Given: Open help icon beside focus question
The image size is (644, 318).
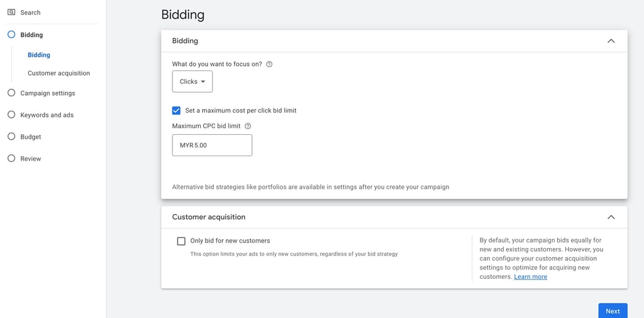Looking at the screenshot, I should point(269,64).
